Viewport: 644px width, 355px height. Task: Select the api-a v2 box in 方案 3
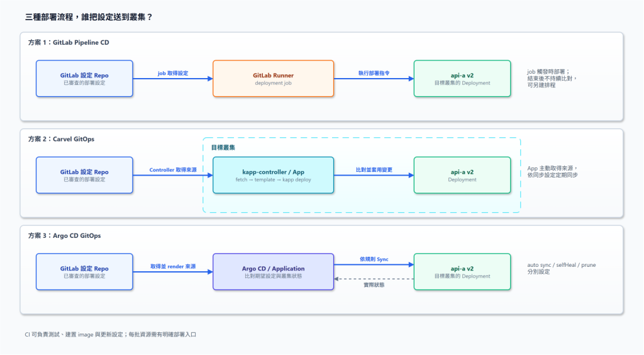click(x=462, y=271)
